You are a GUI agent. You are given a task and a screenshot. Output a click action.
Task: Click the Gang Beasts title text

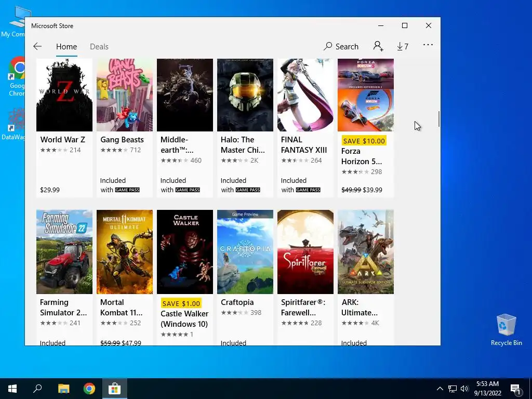coord(122,140)
